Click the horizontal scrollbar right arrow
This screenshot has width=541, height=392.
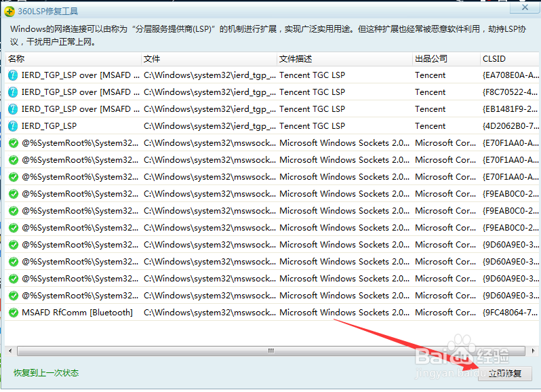click(533, 351)
